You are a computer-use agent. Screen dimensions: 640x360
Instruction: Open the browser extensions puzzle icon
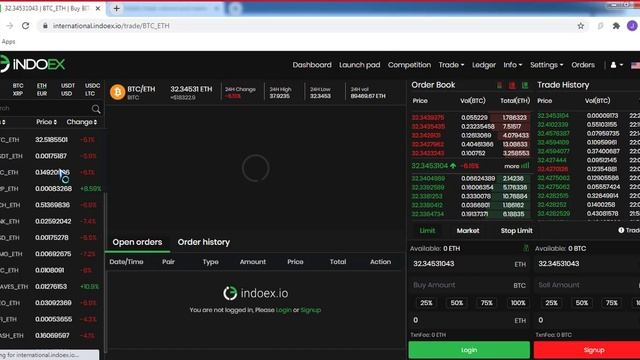pos(616,26)
